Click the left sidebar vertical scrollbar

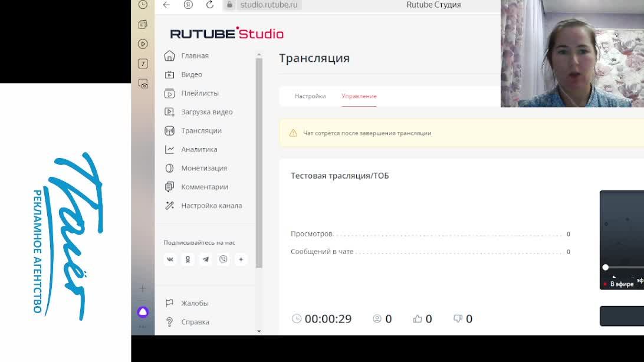(259, 163)
